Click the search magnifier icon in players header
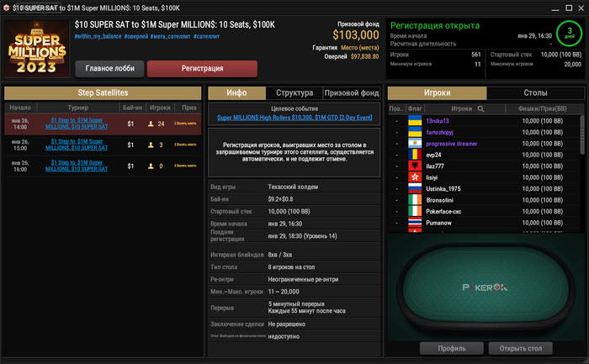The width and height of the screenshot is (589, 364). [x=480, y=108]
